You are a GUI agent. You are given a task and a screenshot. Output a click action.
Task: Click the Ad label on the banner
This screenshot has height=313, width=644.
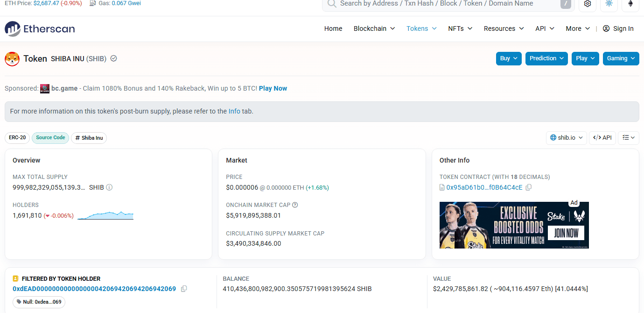[x=574, y=203]
